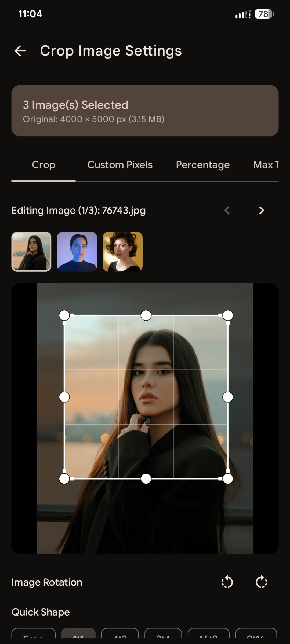The image size is (290, 644).
Task: Tap the '3 Image(s) Selected' info card
Action: tap(145, 111)
